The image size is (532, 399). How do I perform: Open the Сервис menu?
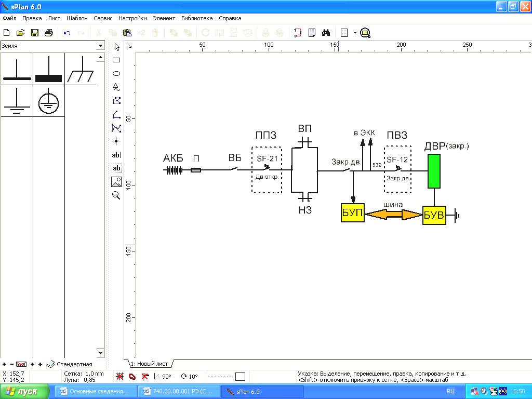103,18
